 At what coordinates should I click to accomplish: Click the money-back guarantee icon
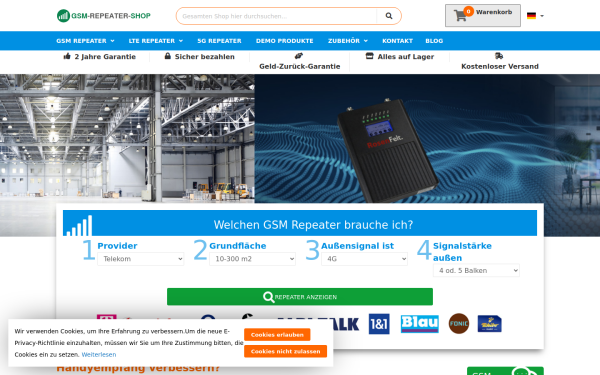(x=299, y=56)
